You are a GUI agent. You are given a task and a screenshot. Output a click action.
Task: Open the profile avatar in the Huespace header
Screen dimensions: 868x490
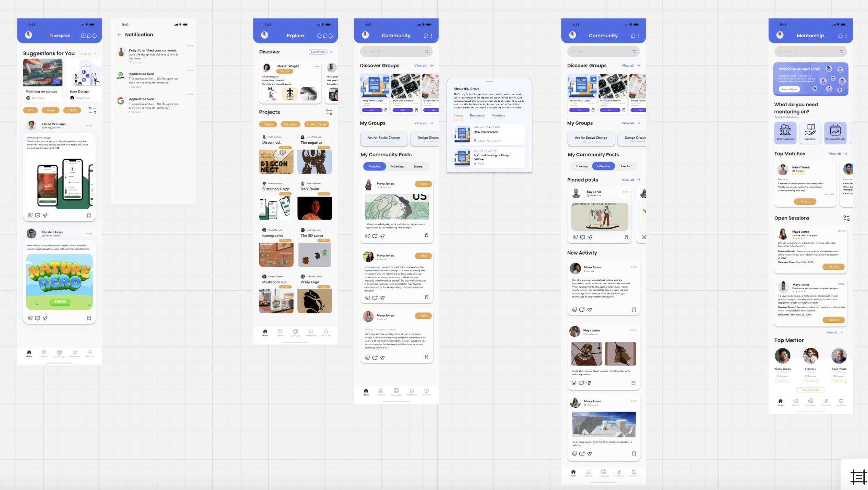[x=29, y=35]
